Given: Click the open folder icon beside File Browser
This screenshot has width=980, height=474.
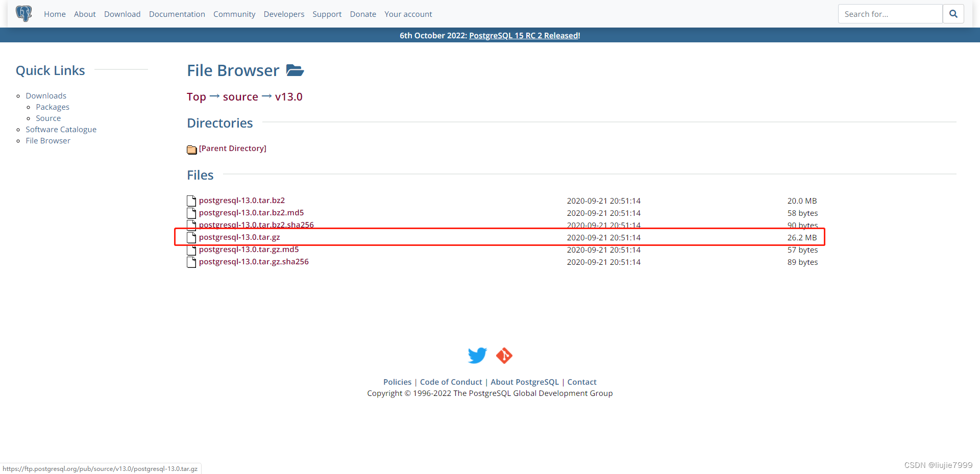Looking at the screenshot, I should 295,70.
